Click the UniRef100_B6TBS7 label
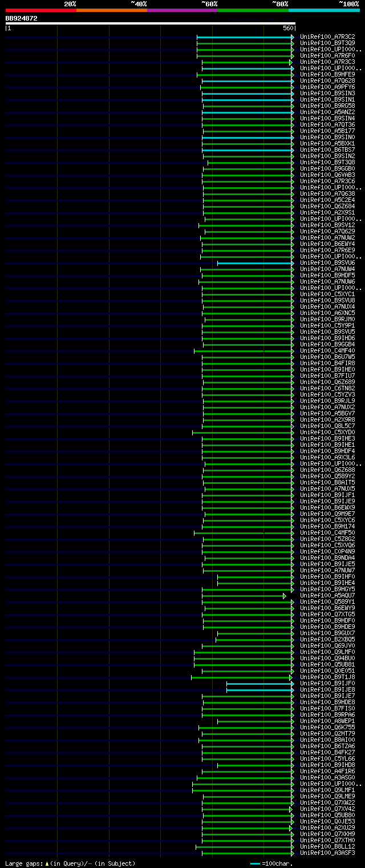365x868 pixels. (327, 150)
